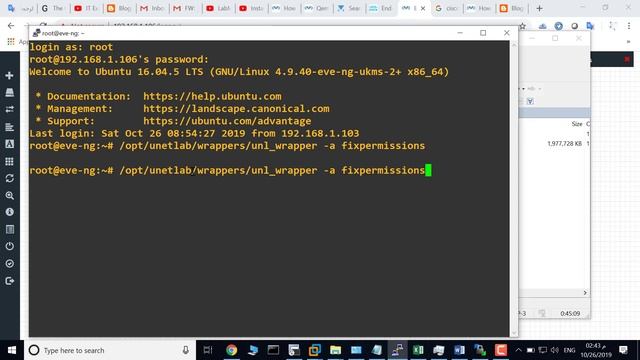Click the 0:45:09 timer in background window
The width and height of the screenshot is (640, 360).
coord(570,313)
